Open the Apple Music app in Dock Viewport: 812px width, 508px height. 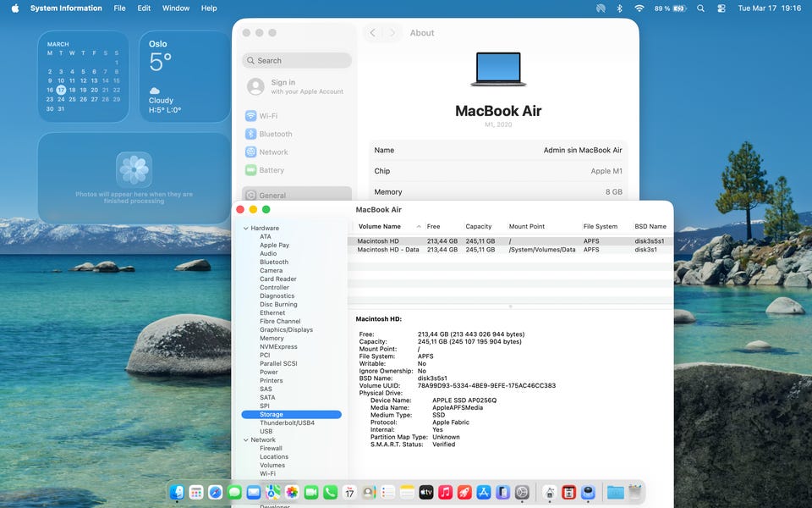pyautogui.click(x=445, y=492)
